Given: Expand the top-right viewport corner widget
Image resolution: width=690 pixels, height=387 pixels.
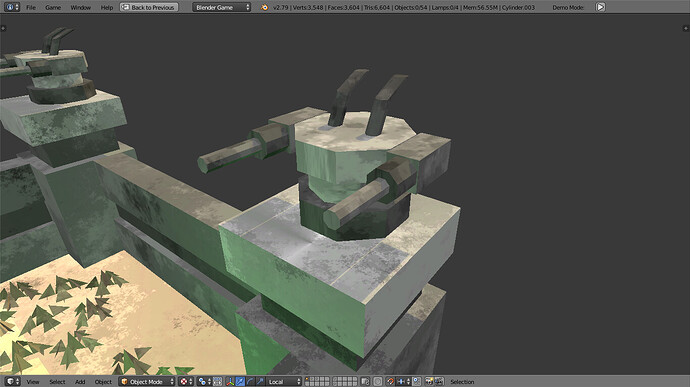Looking at the screenshot, I should (x=686, y=28).
